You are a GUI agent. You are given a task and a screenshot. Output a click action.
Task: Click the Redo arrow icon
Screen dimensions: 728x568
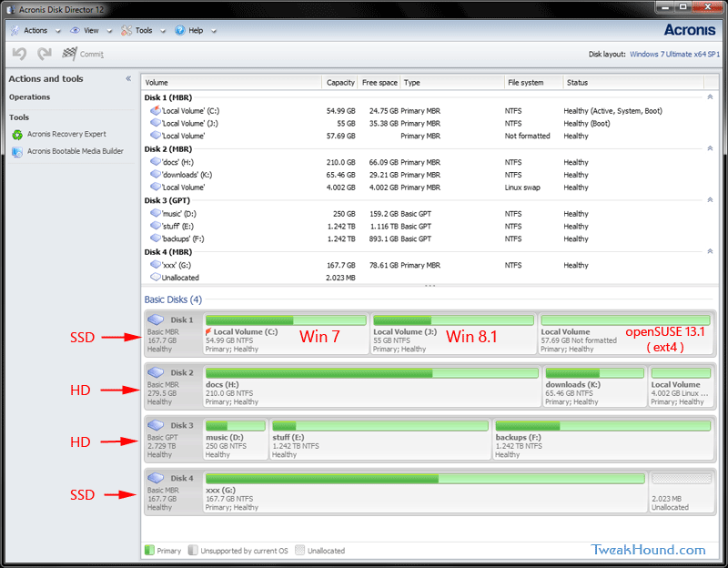45,54
